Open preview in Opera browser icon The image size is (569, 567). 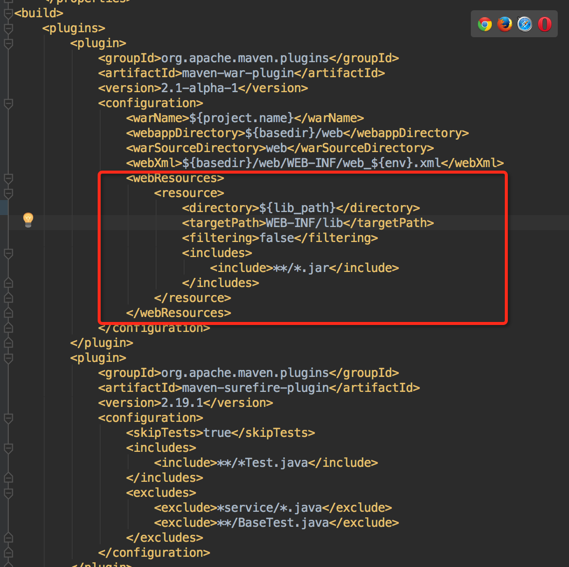click(x=544, y=24)
